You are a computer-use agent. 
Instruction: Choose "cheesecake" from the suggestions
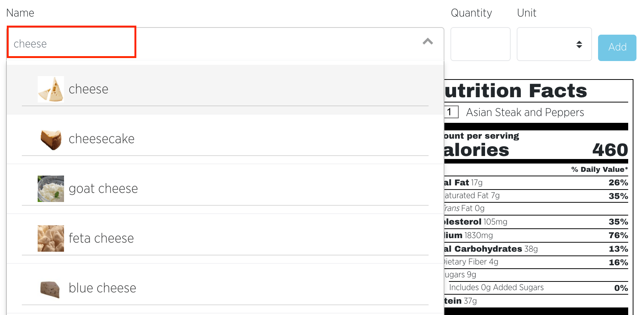[101, 139]
